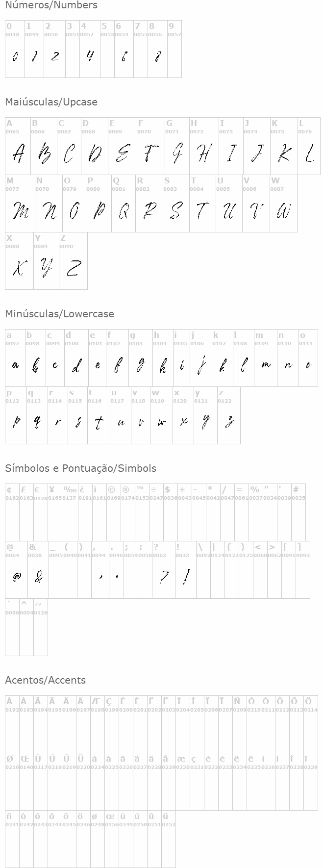Click the number 0 glyph cell
This screenshot has height=868, width=324.
coord(15,49)
